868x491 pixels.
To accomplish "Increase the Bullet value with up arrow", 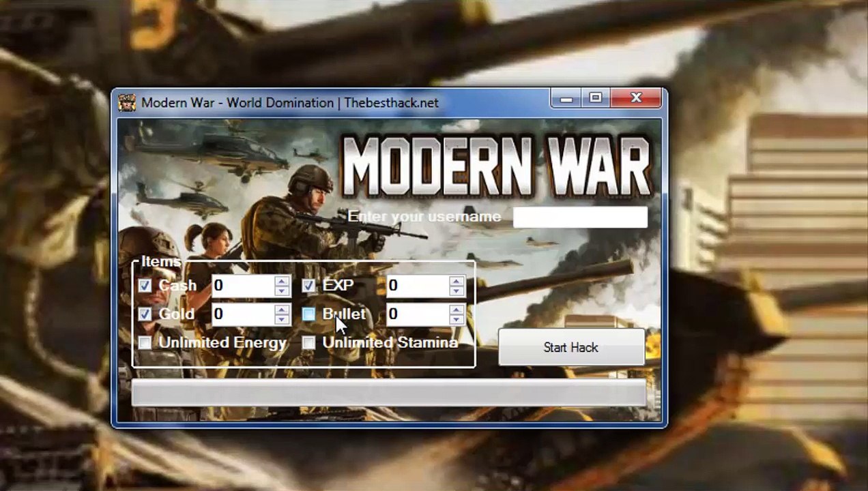I will pos(457,309).
